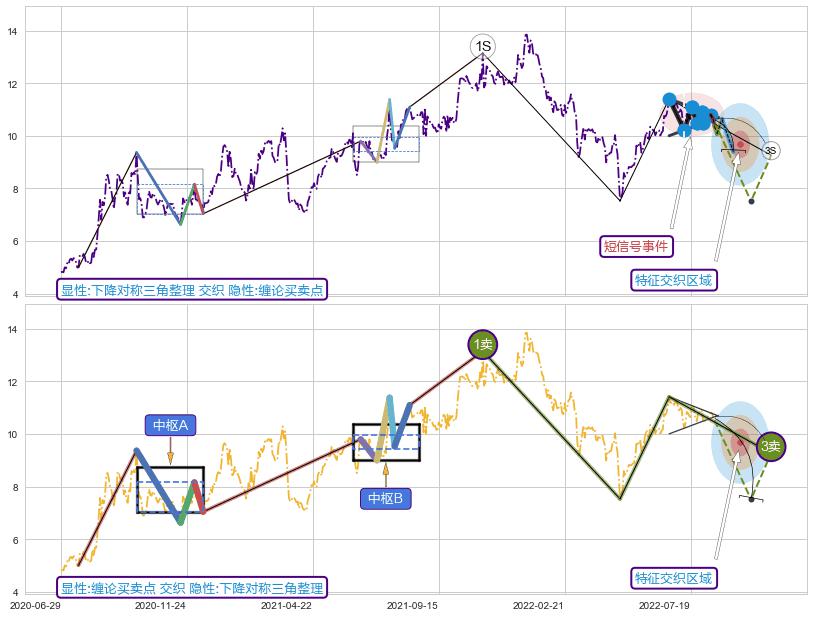Screen dimensions: 813x617
Task: Select the green 3卖 sell point marker
Action: [770, 447]
